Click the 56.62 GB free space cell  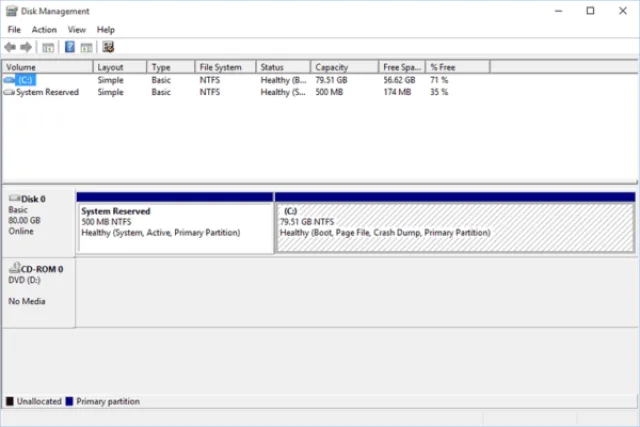point(399,80)
